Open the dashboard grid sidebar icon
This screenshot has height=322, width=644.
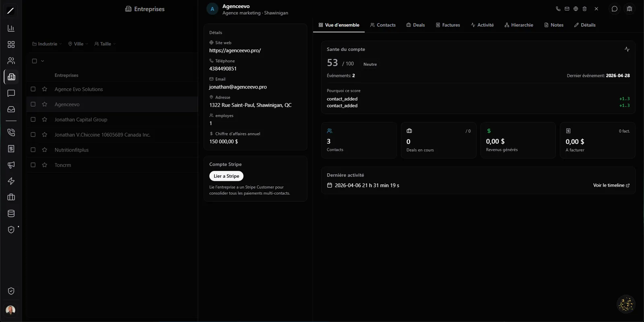click(11, 45)
